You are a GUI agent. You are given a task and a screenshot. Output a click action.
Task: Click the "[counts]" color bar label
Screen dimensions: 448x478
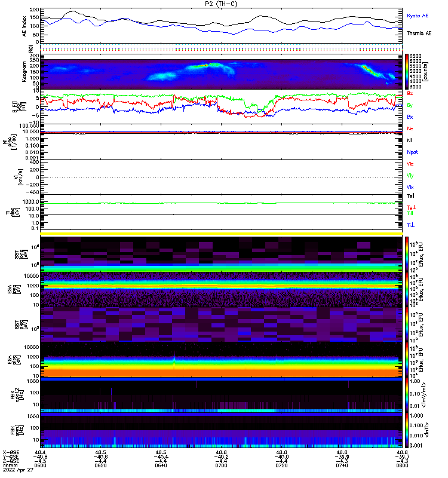tap(426, 72)
